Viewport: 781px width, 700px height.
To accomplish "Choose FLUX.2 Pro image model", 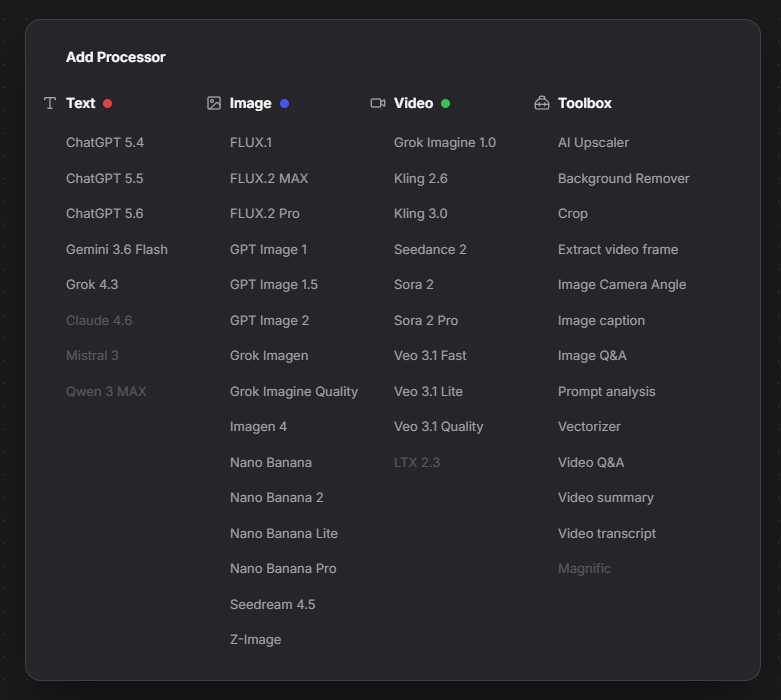I will pos(265,213).
